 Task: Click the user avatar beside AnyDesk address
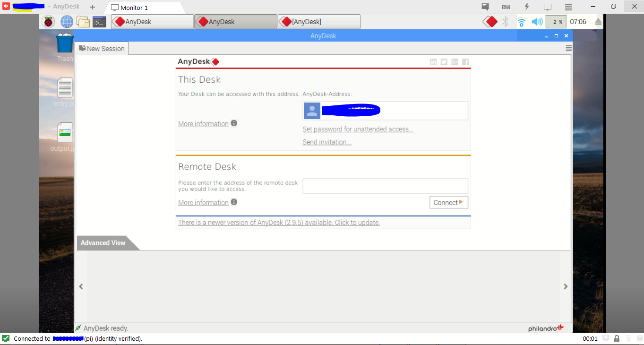point(312,111)
